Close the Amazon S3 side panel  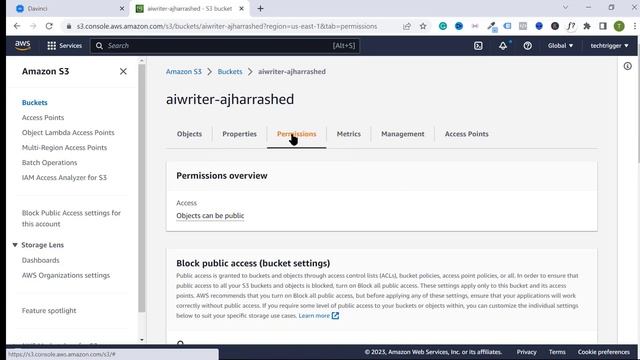123,71
